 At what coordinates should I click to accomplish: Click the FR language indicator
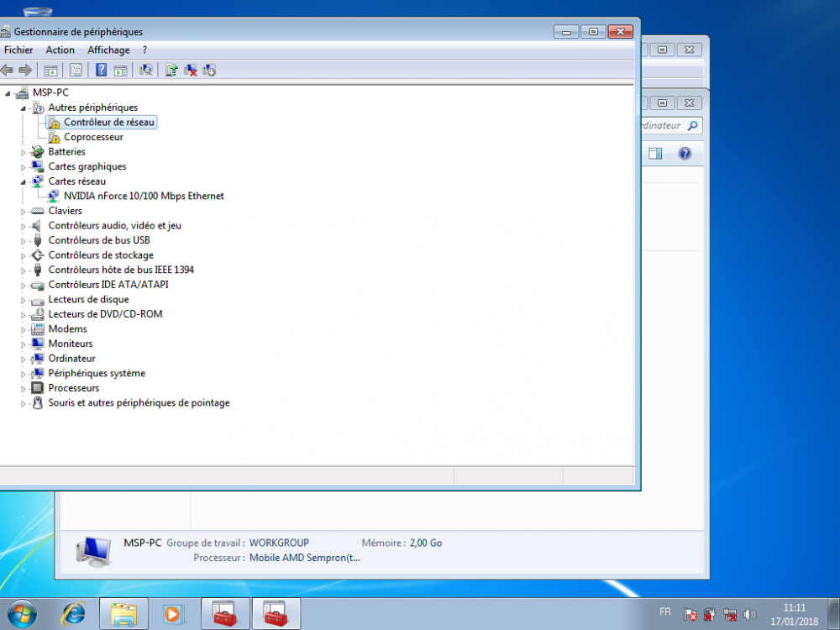pyautogui.click(x=664, y=612)
